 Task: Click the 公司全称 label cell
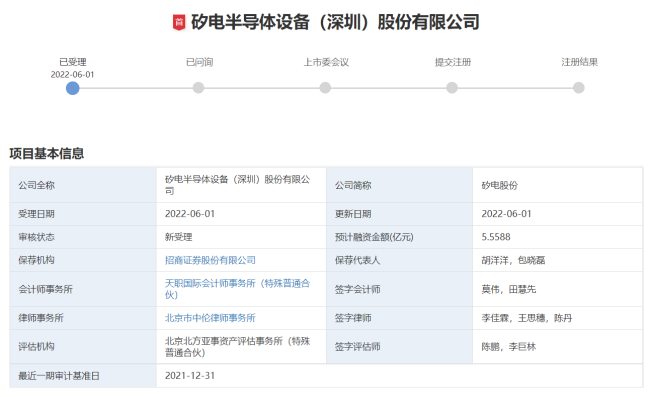pyautogui.click(x=83, y=185)
